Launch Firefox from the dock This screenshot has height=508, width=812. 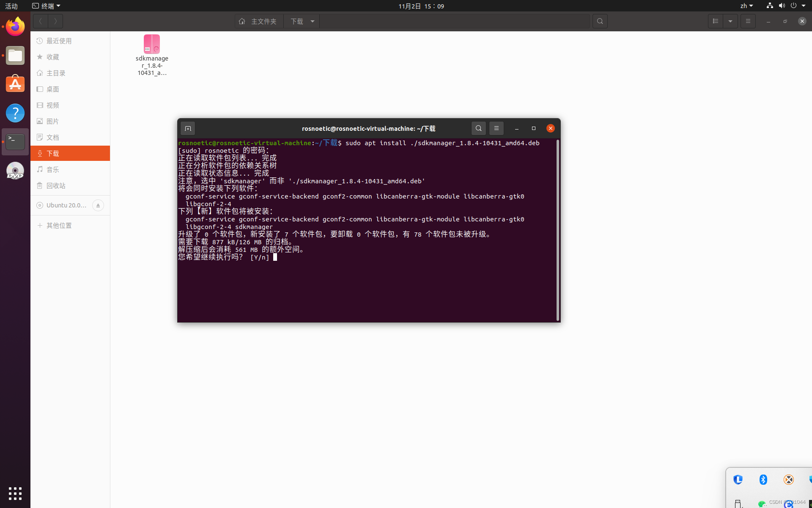click(15, 26)
